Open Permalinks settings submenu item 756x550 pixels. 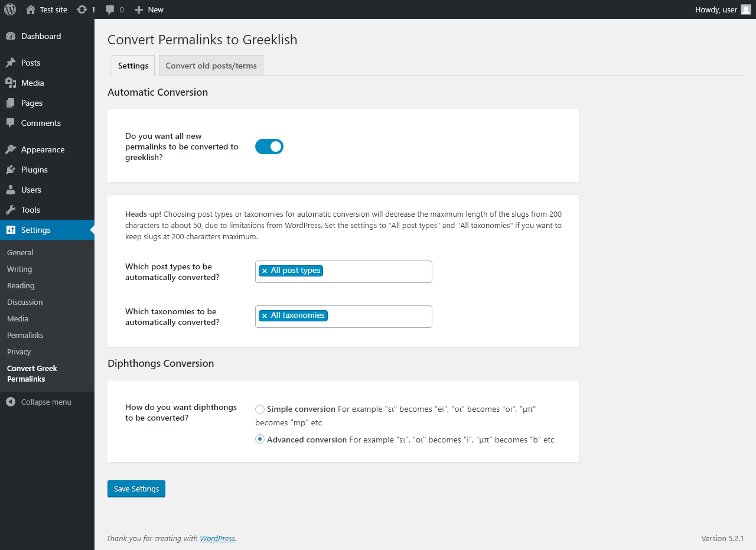(x=25, y=335)
